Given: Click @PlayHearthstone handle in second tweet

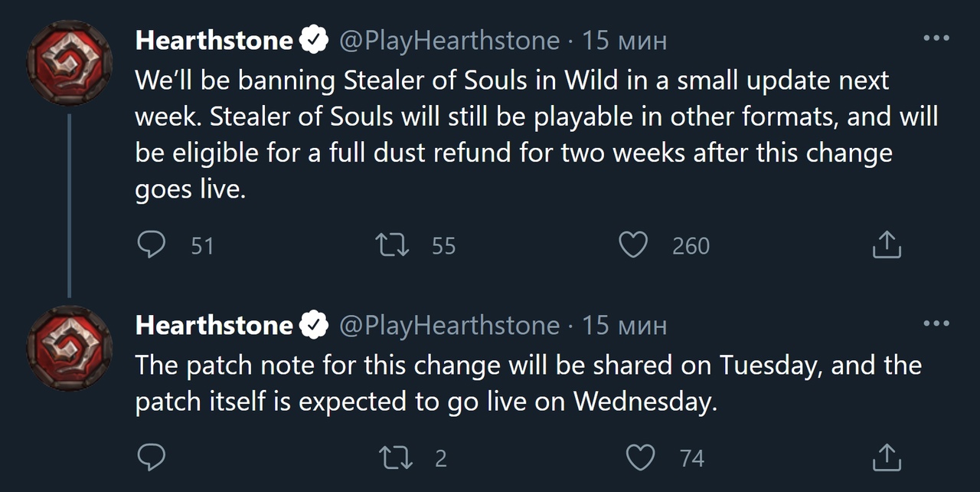Looking at the screenshot, I should point(449,326).
